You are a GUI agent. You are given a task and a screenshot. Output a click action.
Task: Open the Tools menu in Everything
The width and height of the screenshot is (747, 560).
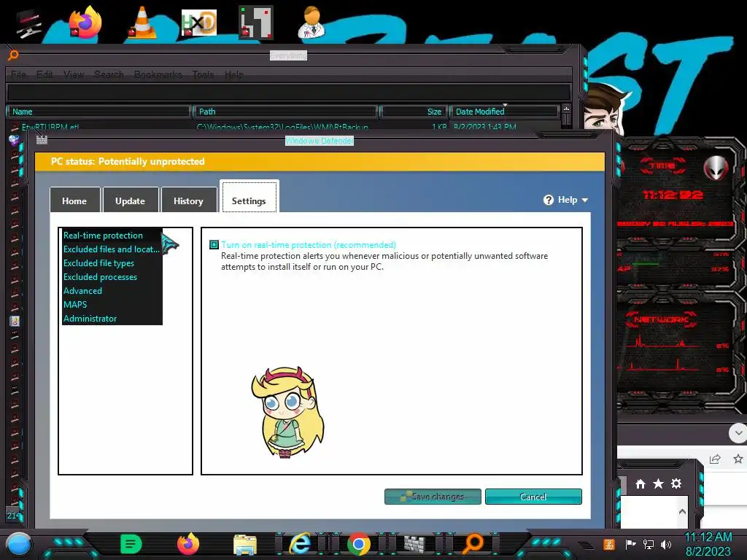coord(203,74)
